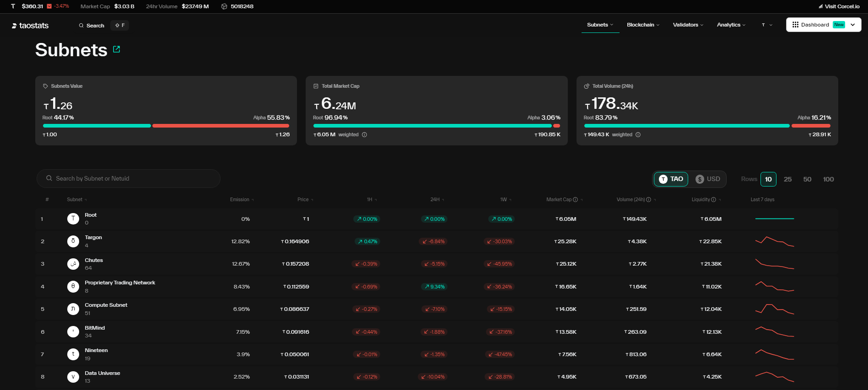868x390 pixels.
Task: Click the Targon subnet avatar icon
Action: pyautogui.click(x=73, y=241)
